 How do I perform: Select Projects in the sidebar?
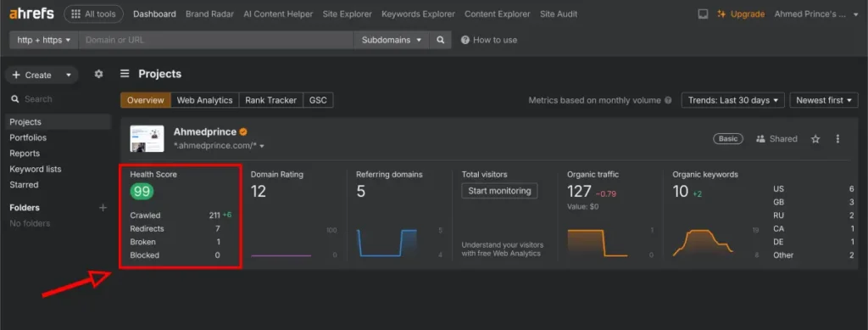pyautogui.click(x=58, y=122)
